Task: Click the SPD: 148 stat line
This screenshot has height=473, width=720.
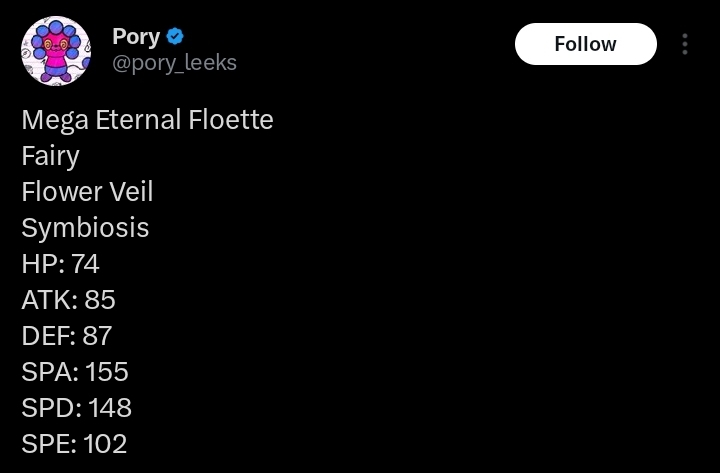Action: tap(76, 408)
